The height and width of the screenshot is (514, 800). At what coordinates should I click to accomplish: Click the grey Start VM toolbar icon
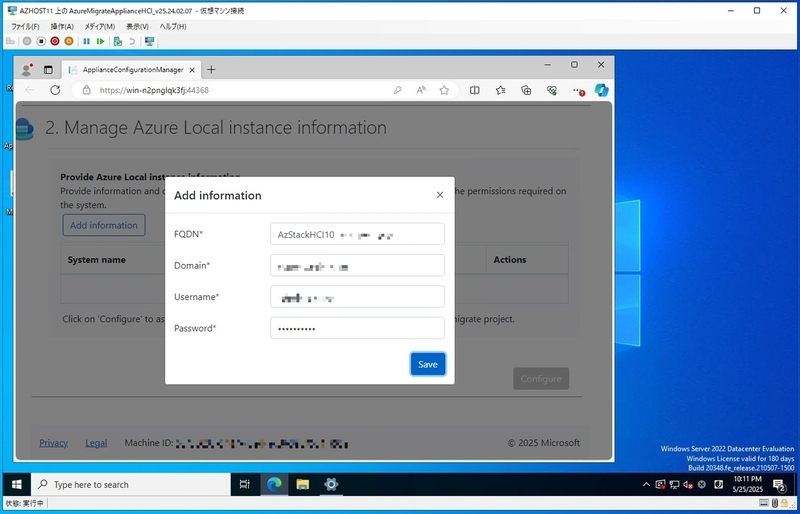27,41
